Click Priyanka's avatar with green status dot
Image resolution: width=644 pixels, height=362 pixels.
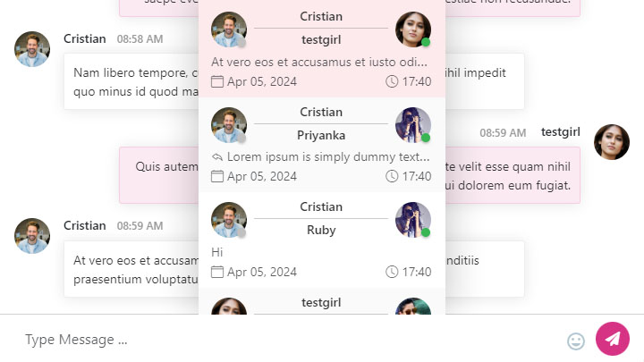pyautogui.click(x=413, y=125)
